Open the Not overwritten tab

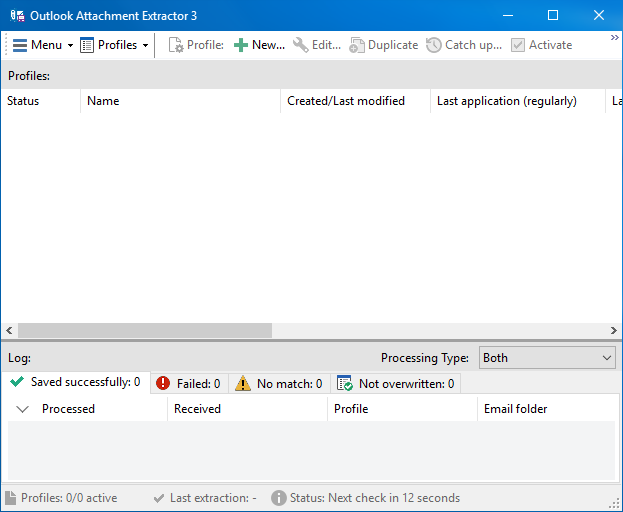pos(396,383)
